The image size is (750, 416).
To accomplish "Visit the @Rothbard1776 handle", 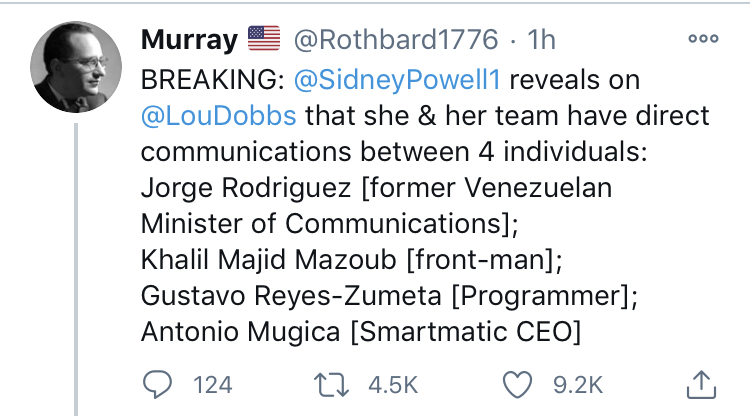I will pyautogui.click(x=396, y=39).
